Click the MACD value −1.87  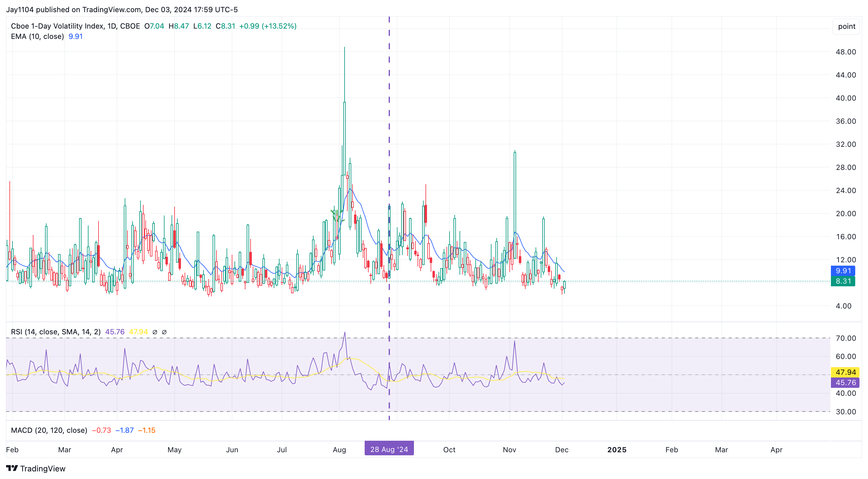point(124,430)
